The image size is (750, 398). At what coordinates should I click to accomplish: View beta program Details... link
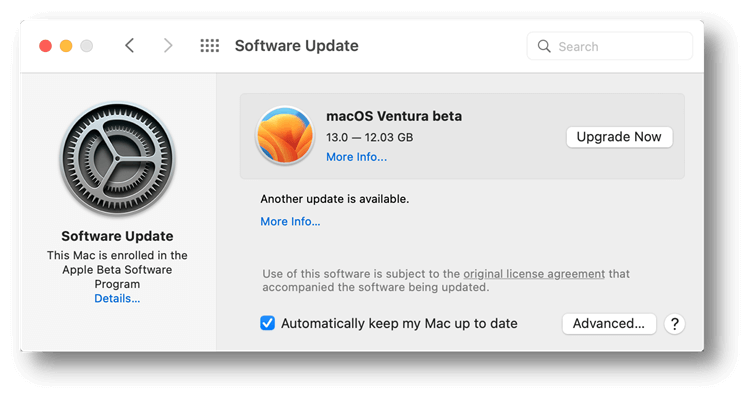(x=117, y=298)
